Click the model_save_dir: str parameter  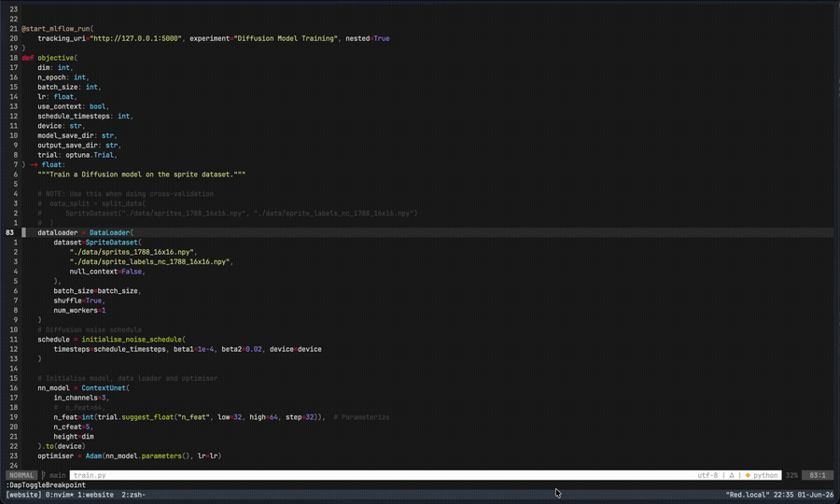pos(77,135)
